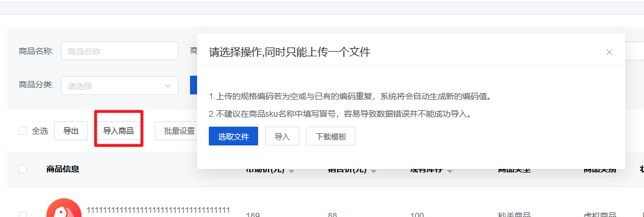
Task: Click the 选取文件 button
Action: 233,137
